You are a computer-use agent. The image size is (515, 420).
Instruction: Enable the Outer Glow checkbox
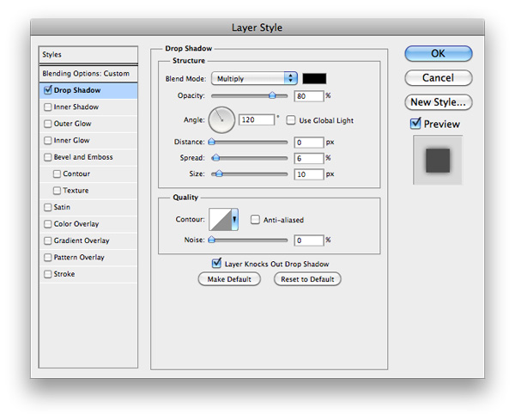(x=47, y=124)
